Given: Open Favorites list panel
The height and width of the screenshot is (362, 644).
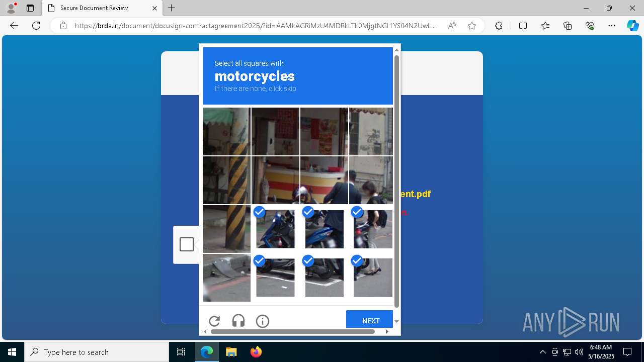Looking at the screenshot, I should coord(545,26).
